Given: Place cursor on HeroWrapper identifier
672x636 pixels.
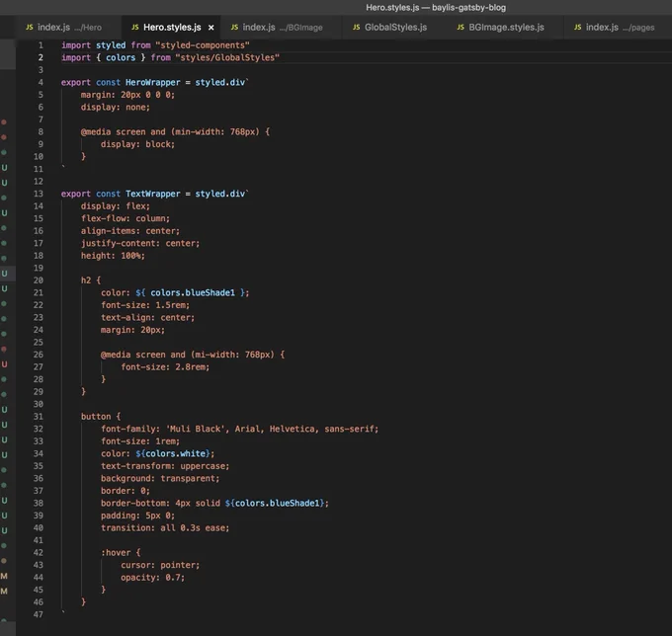Looking at the screenshot, I should coord(152,83).
